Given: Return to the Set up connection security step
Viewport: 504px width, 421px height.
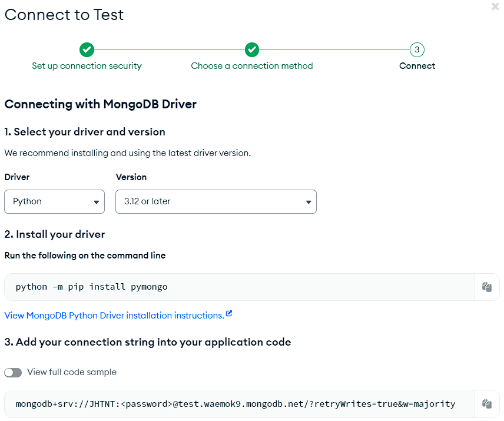Looking at the screenshot, I should [x=87, y=65].
